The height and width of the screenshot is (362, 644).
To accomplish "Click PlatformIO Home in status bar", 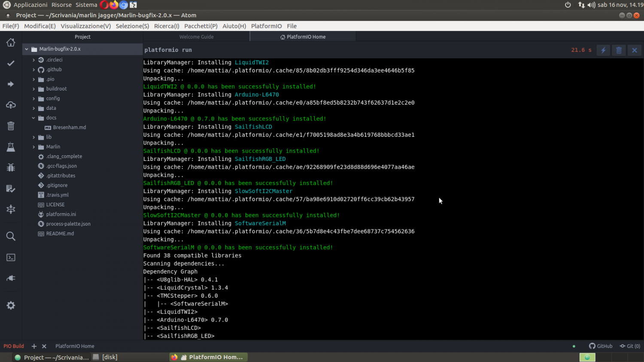I will pos(75,346).
